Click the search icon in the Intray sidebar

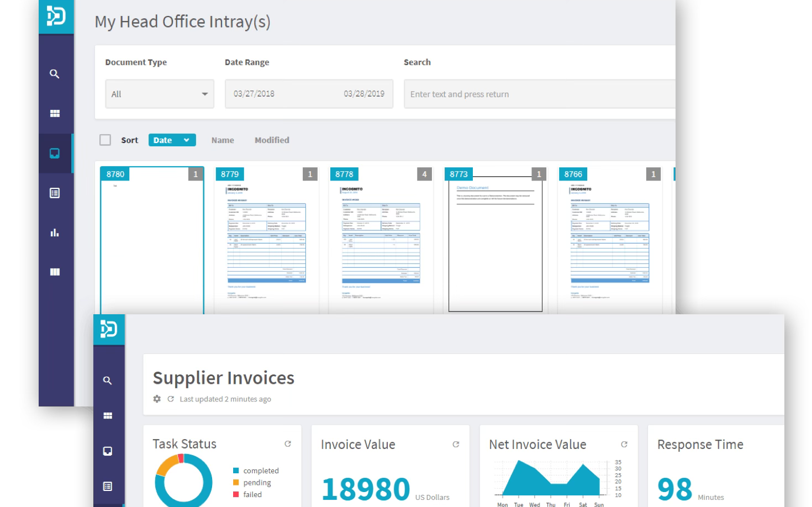point(54,73)
